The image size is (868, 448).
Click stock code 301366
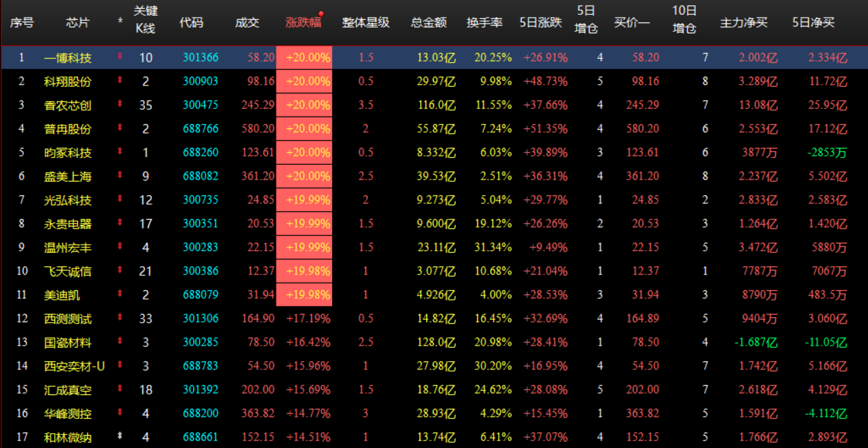pos(201,58)
